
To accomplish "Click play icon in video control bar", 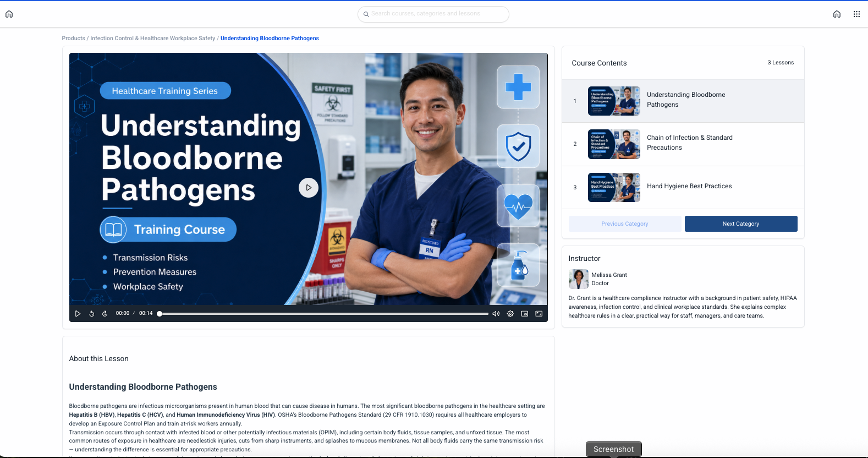I will click(x=78, y=314).
